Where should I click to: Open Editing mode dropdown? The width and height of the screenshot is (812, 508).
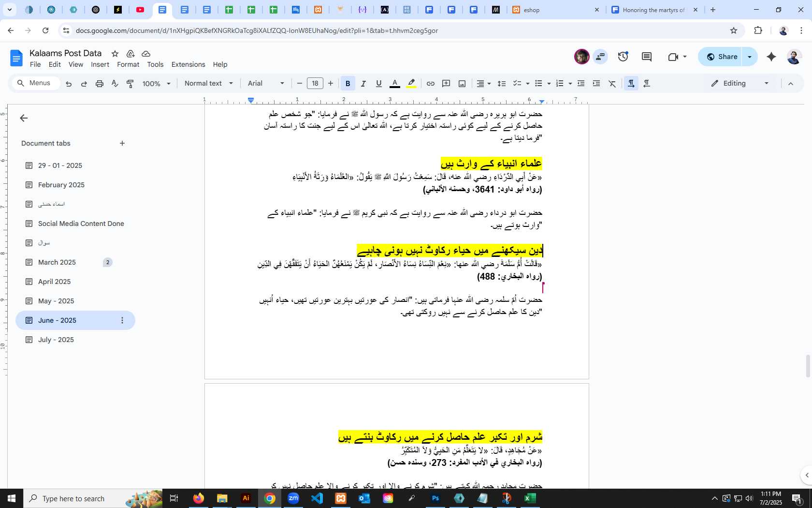pos(739,84)
